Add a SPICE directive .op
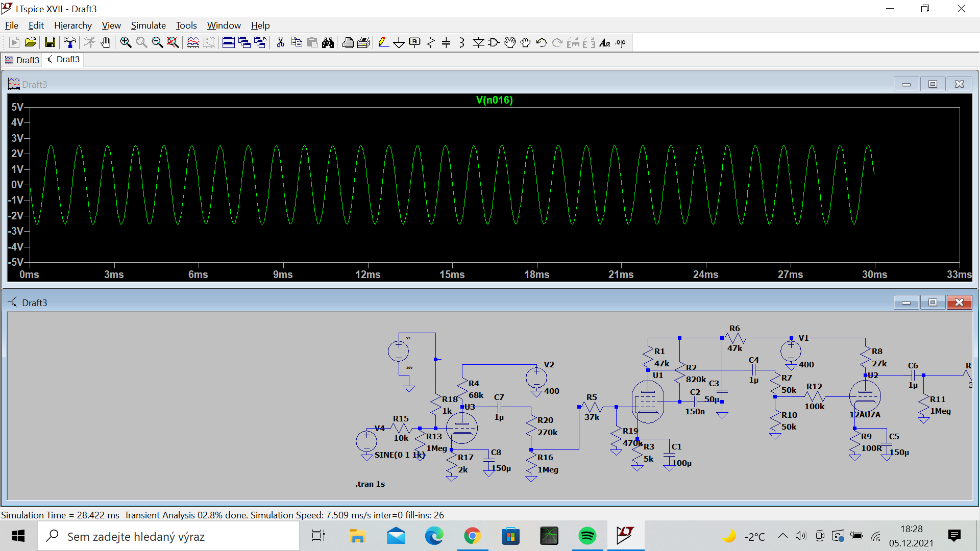The height and width of the screenshot is (551, 980). pyautogui.click(x=620, y=43)
